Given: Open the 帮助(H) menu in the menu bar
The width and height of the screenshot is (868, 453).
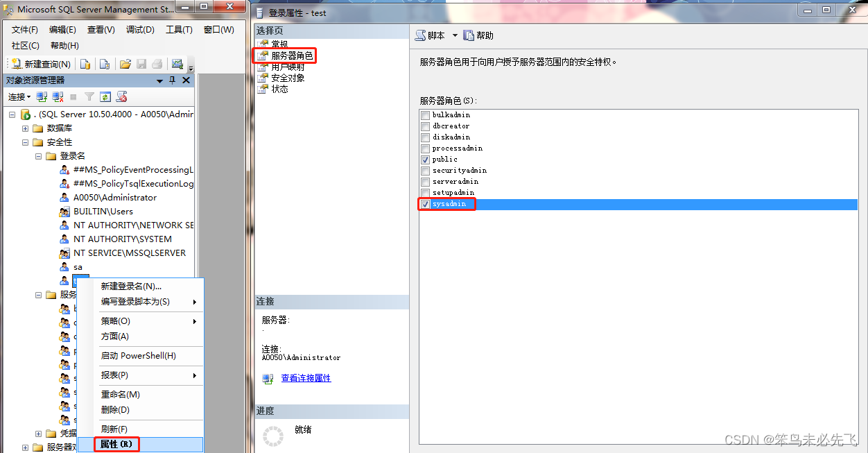Looking at the screenshot, I should point(64,46).
